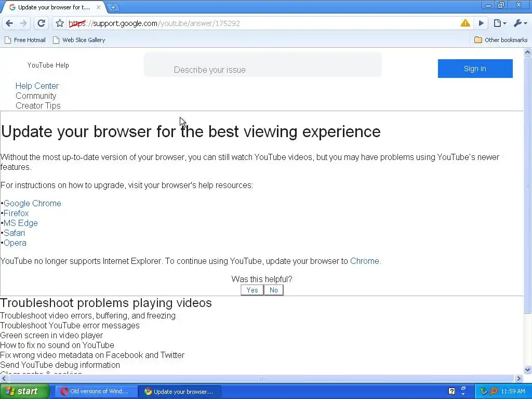Open the wrench tools menu

520,23
